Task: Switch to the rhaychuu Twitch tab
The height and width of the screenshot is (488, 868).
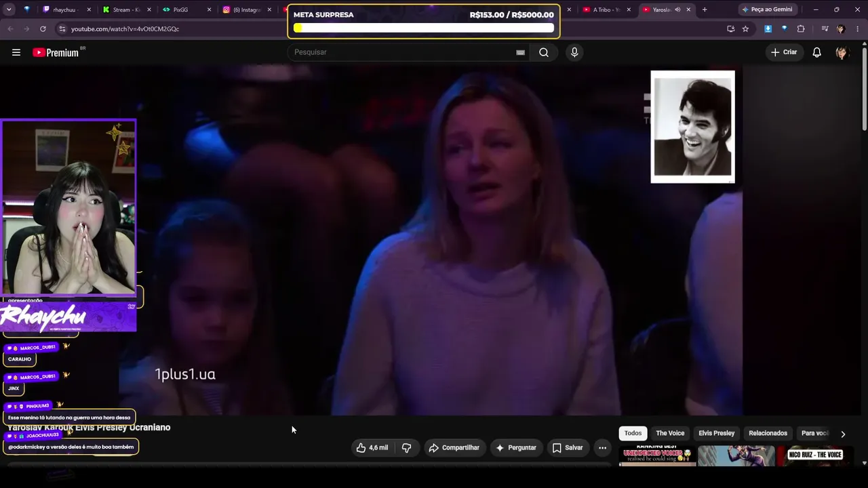Action: coord(65,9)
